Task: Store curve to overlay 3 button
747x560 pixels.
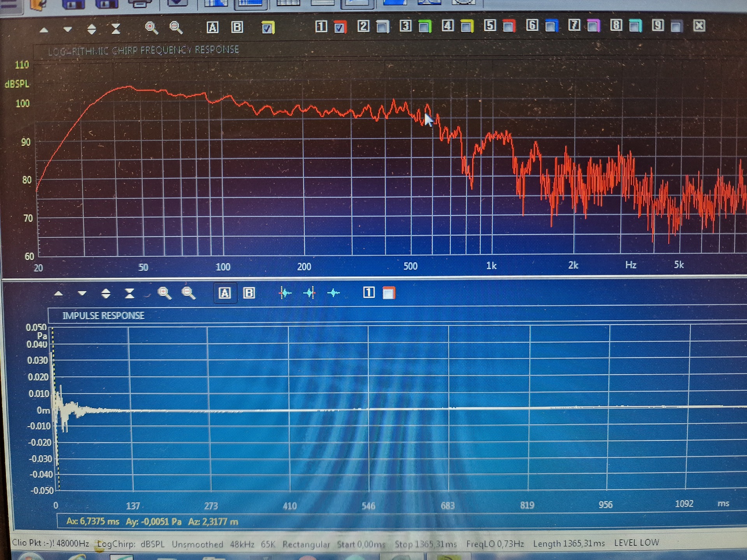Action: pyautogui.click(x=405, y=26)
